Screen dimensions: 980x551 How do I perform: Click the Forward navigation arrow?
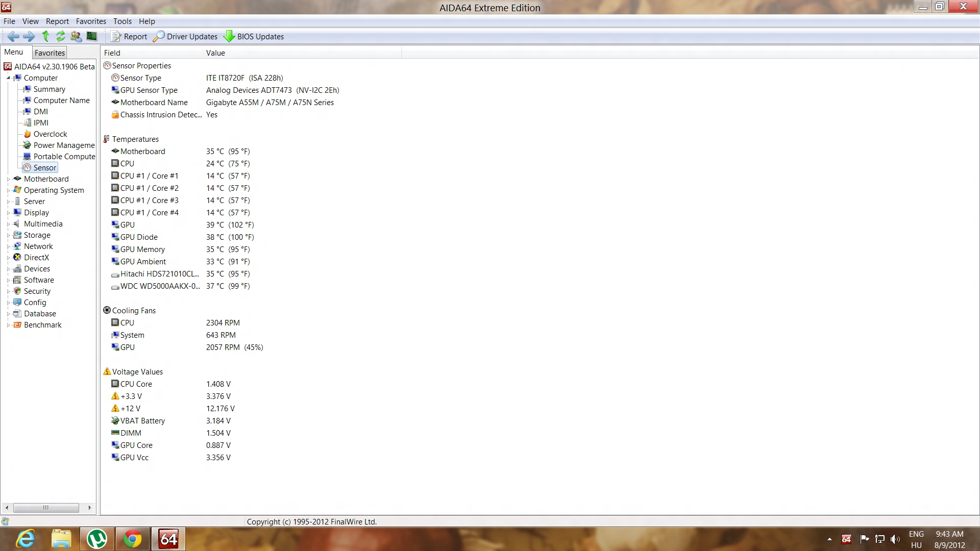pyautogui.click(x=29, y=36)
